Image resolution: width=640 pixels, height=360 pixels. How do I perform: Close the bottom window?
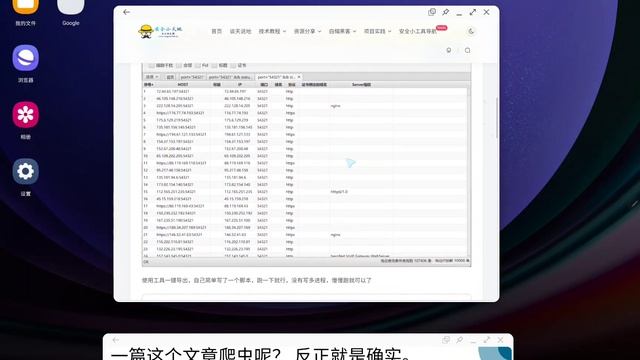pos(500,340)
